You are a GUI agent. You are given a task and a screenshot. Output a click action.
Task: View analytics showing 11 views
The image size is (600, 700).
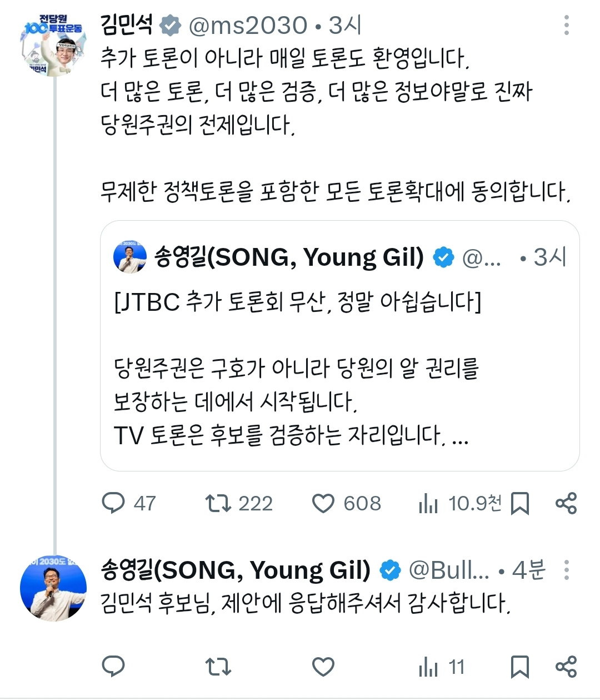click(442, 667)
